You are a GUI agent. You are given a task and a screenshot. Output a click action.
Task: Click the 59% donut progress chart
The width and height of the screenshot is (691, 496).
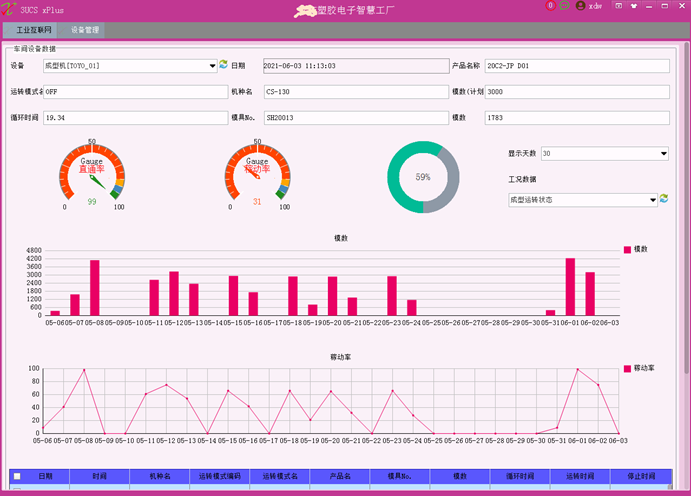point(423,177)
